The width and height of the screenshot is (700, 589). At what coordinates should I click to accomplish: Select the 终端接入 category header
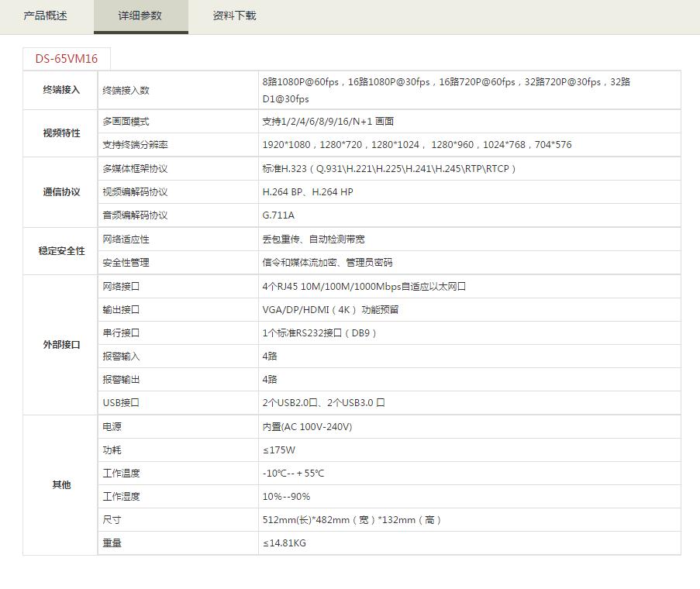point(60,90)
